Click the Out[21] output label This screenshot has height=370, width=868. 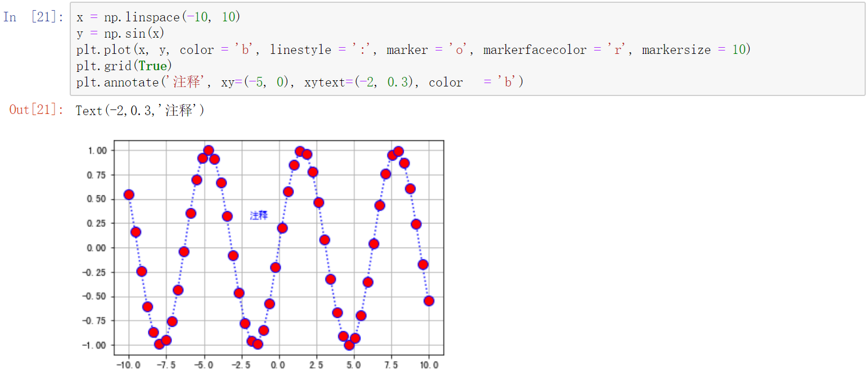coord(31,110)
